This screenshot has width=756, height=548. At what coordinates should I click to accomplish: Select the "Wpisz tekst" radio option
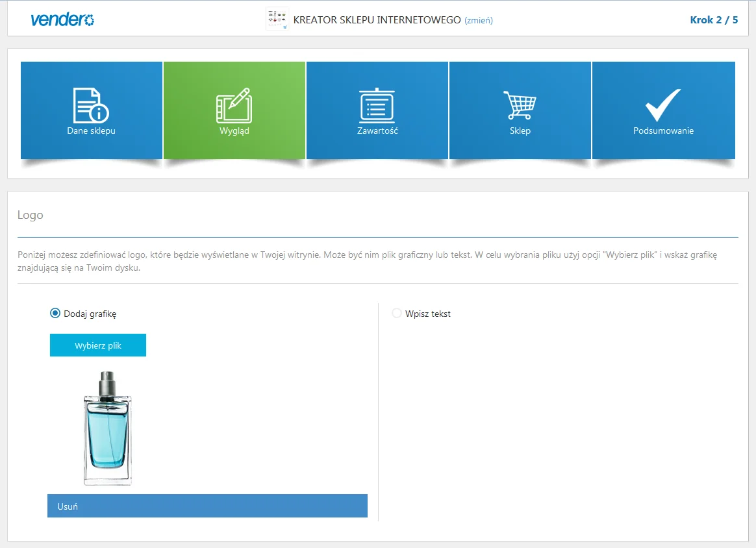point(397,314)
